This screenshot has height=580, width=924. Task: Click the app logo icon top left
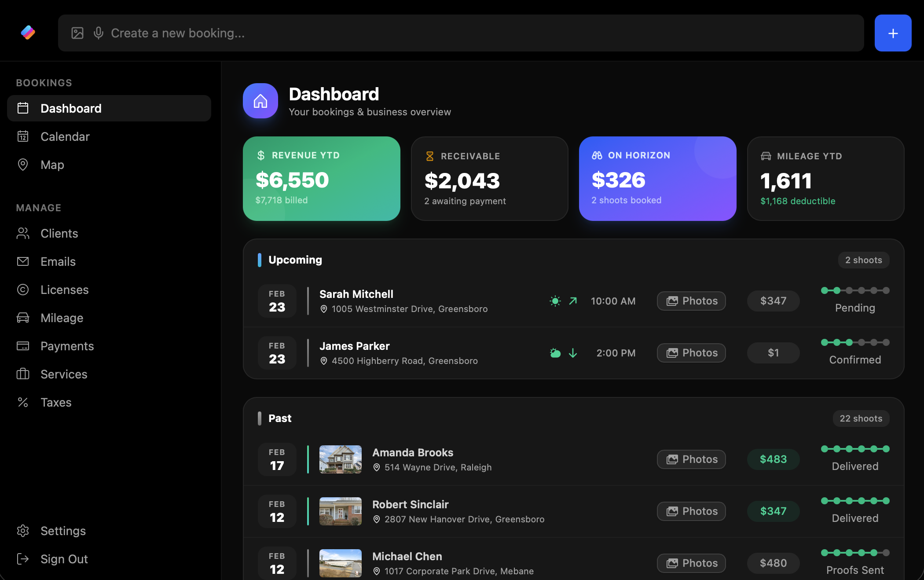(x=28, y=33)
